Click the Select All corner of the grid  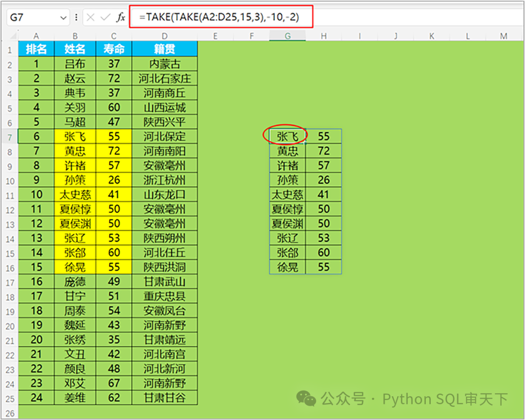pos(9,36)
